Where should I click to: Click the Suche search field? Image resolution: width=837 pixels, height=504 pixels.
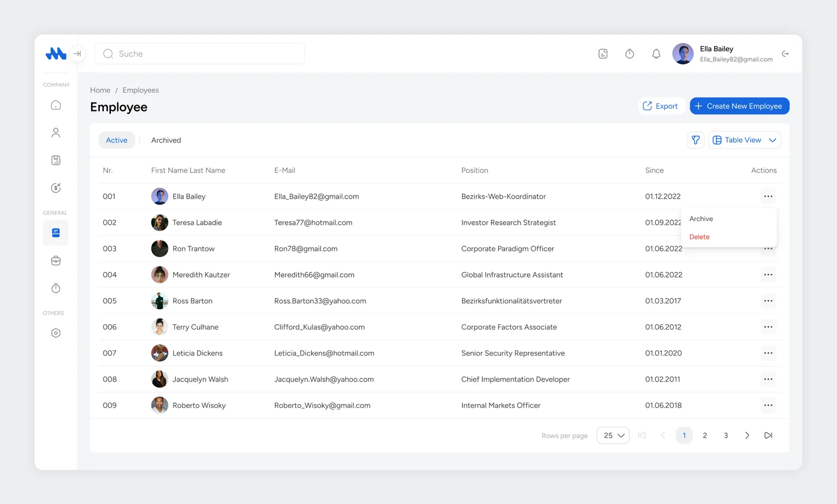coord(199,54)
